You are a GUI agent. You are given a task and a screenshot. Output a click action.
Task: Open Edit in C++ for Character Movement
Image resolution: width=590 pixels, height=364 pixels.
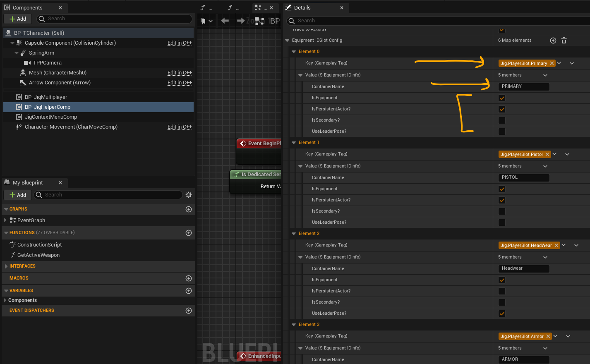coord(180,127)
